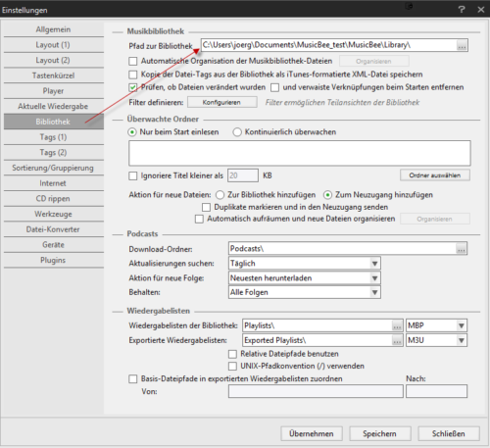
Task: Click the help question mark icon
Action: [462, 10]
